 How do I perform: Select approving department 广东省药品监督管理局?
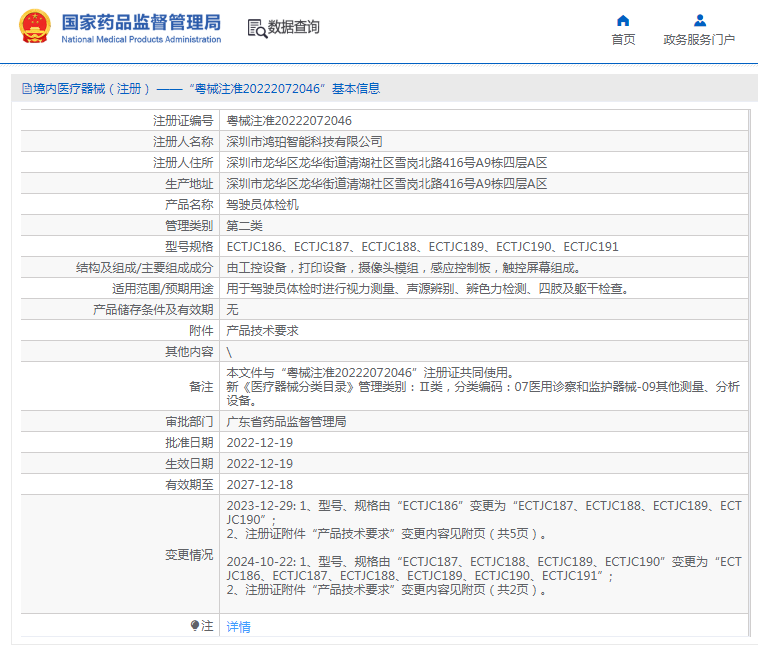tap(286, 422)
